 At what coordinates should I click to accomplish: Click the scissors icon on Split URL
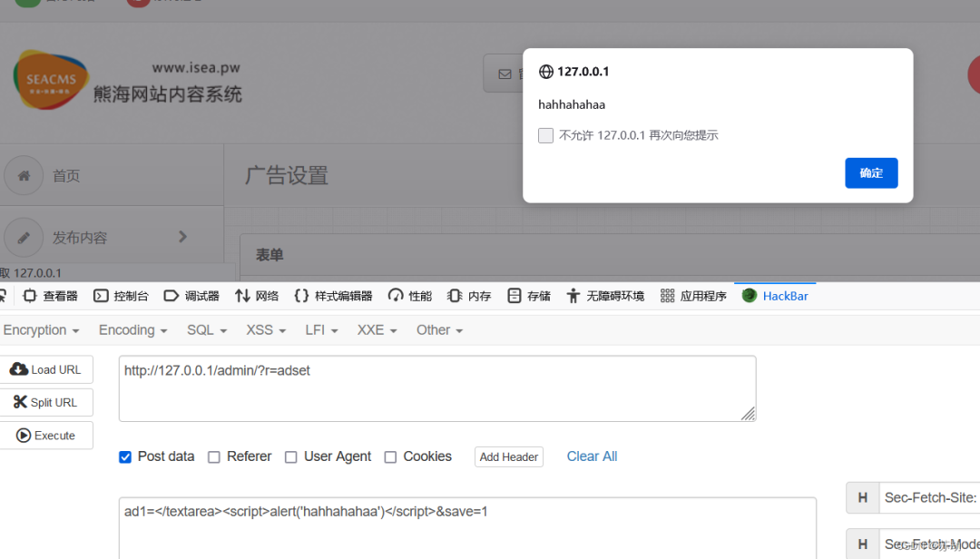coord(20,402)
